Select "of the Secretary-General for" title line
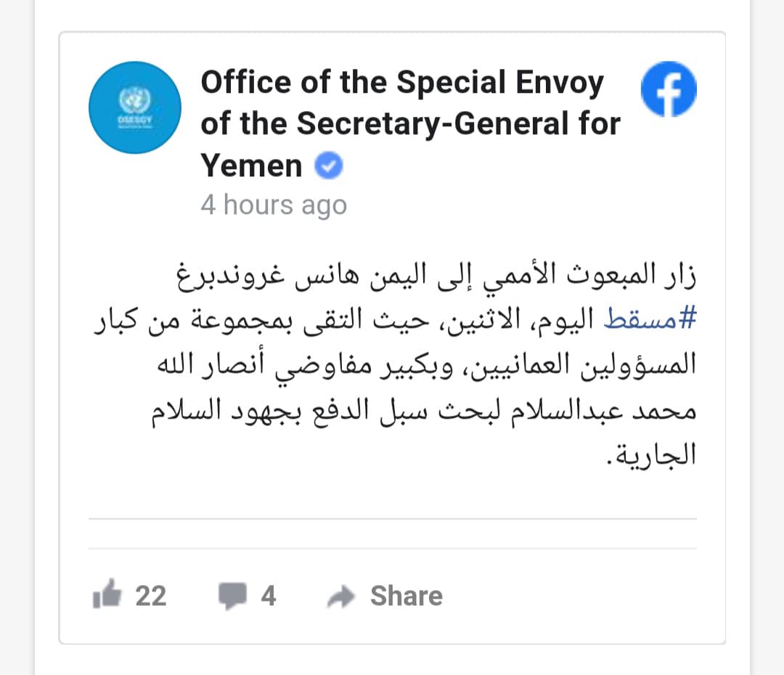The width and height of the screenshot is (784, 675). pos(410,123)
